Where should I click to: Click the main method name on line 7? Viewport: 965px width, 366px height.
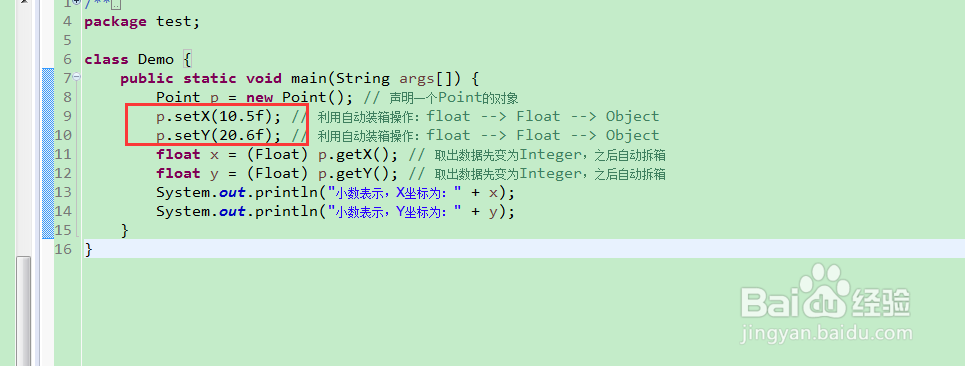point(309,78)
